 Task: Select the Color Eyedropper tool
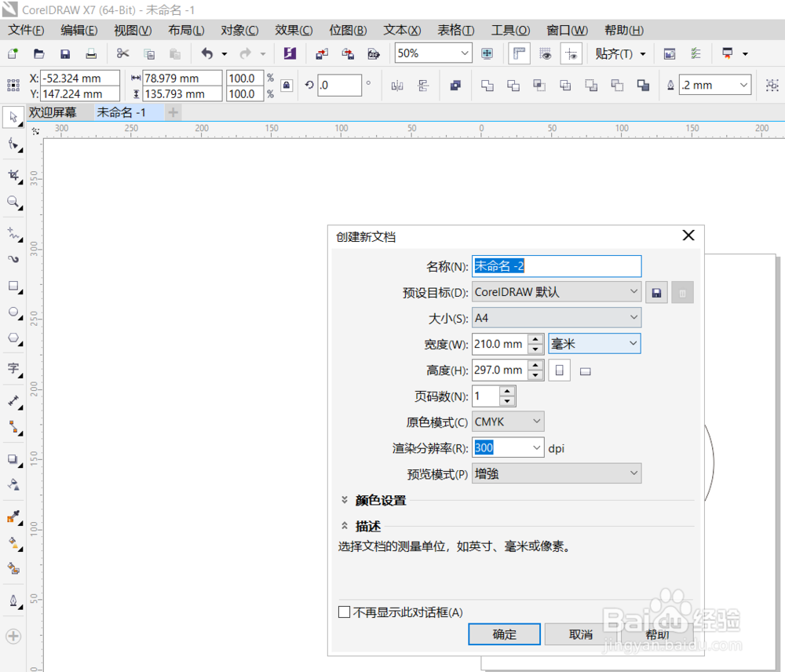13,517
